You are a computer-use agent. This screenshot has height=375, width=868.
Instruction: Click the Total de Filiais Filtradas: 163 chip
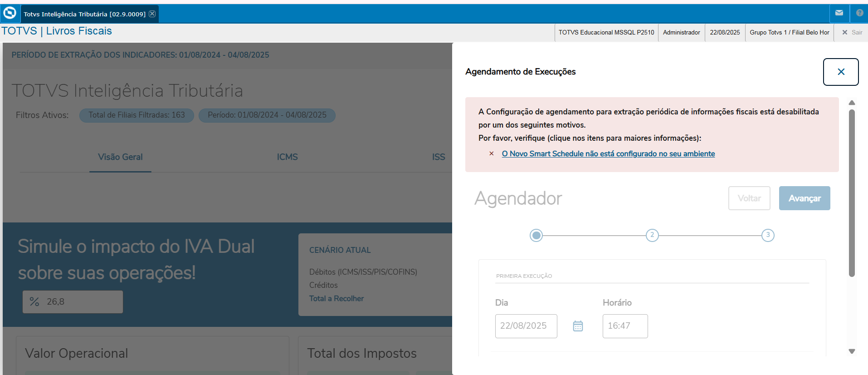tap(137, 115)
